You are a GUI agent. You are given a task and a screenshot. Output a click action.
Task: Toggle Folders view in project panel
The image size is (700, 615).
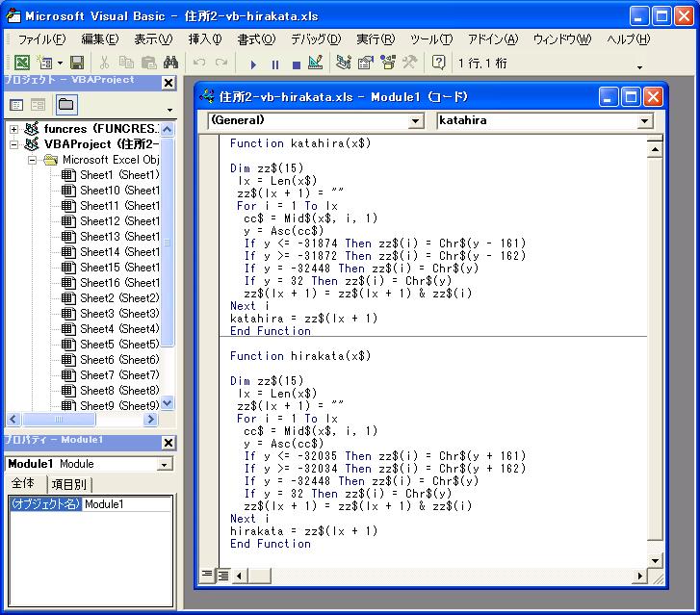(66, 105)
